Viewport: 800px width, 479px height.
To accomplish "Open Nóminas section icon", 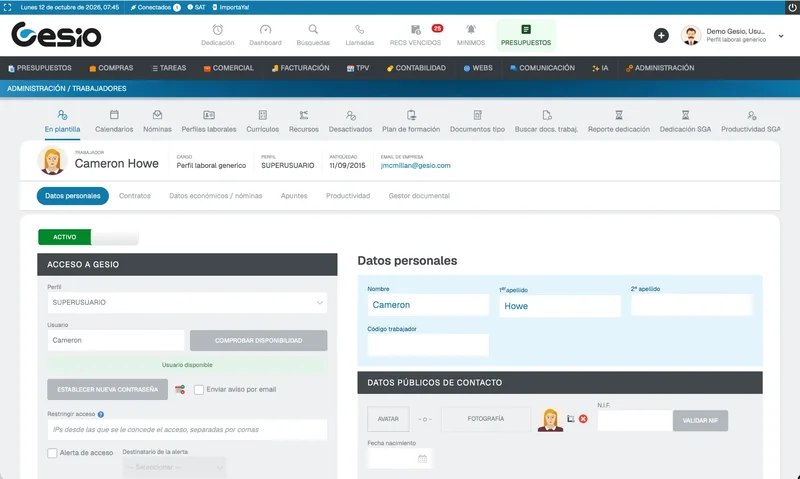I will tap(157, 115).
